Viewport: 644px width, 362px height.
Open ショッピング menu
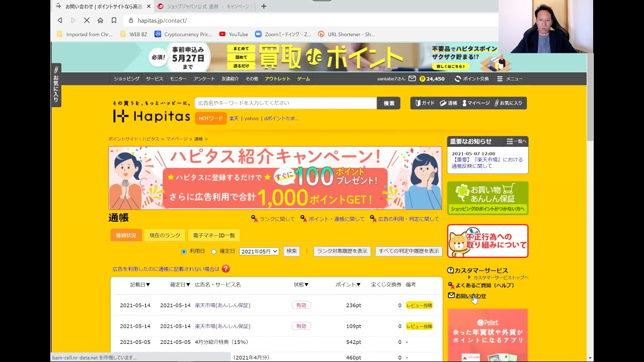point(126,79)
